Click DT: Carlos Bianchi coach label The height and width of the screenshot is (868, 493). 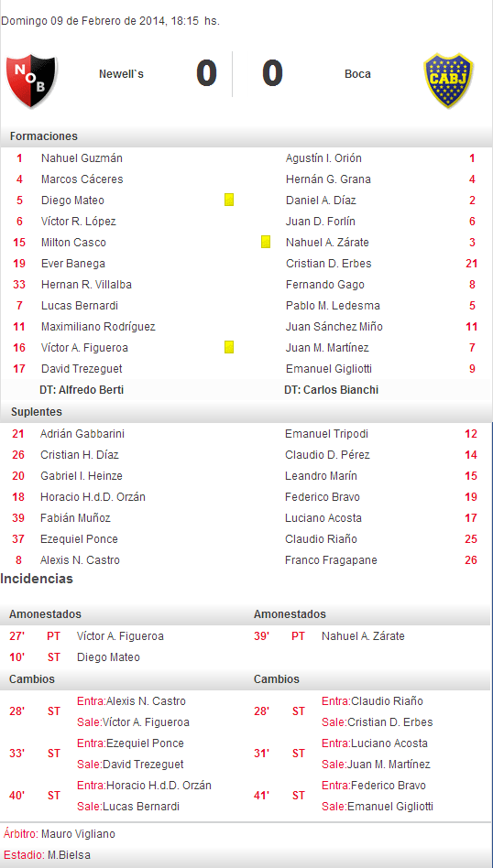pos(331,390)
